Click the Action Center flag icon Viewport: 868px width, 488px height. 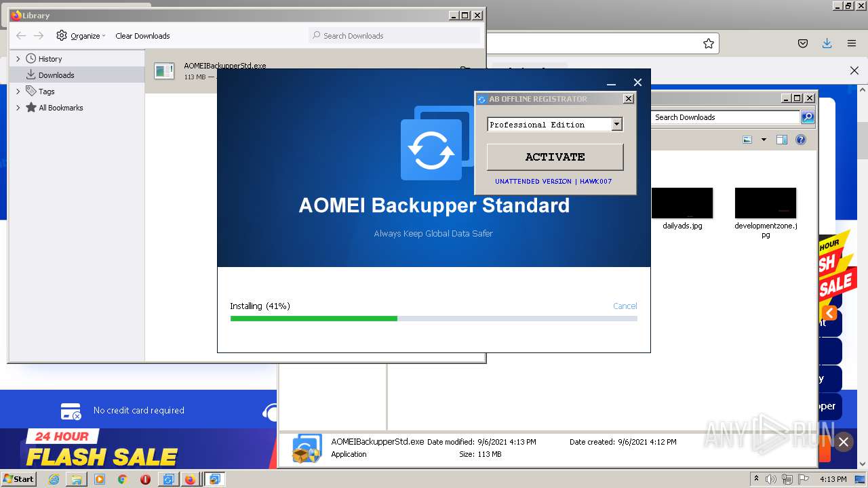[x=804, y=479]
